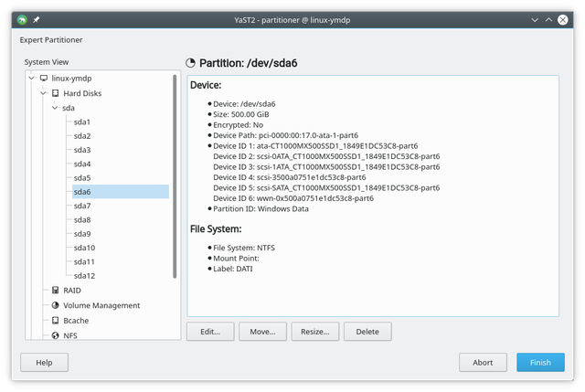585x392 pixels.
Task: Select partition sda8 in the tree
Action: tap(82, 219)
